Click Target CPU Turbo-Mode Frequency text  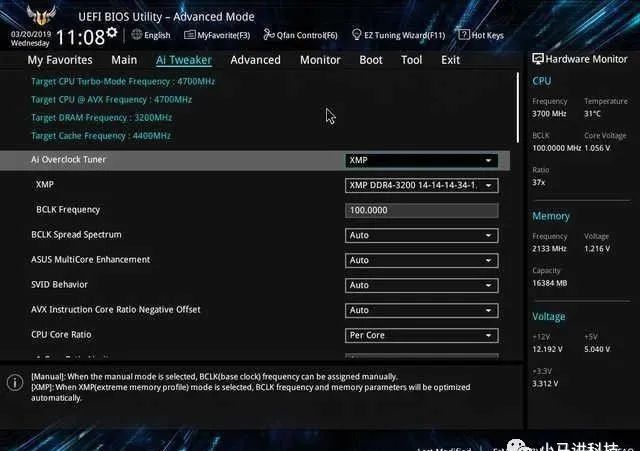point(123,82)
